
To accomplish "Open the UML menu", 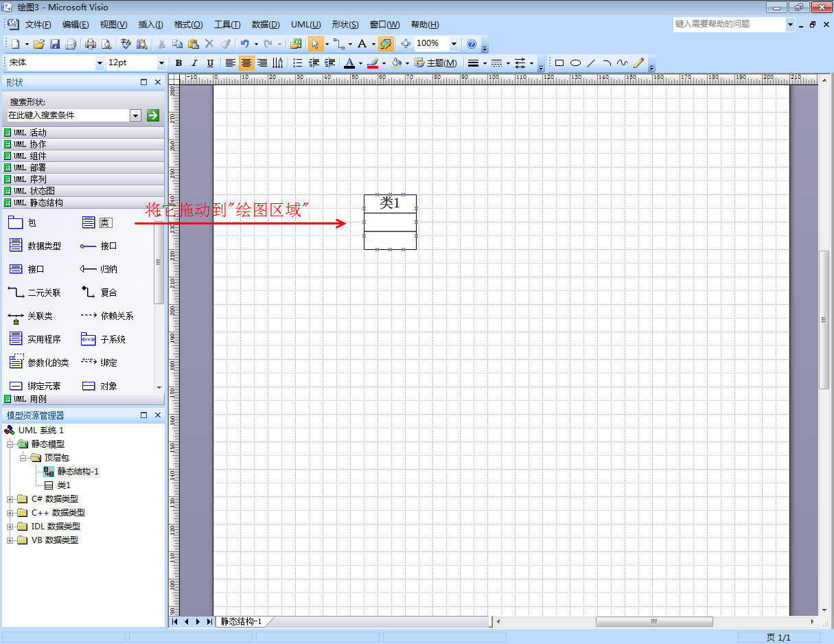I will click(305, 24).
